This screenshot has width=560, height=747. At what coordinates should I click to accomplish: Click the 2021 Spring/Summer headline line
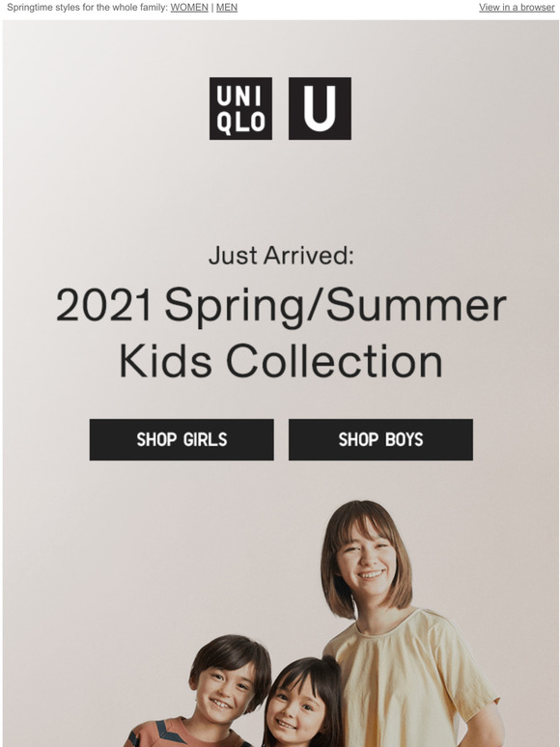pyautogui.click(x=281, y=306)
